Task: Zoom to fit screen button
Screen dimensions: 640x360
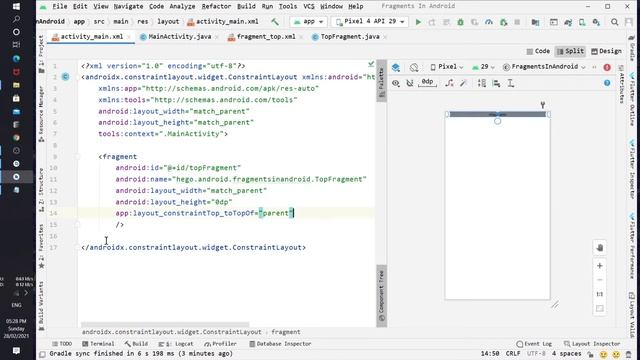Action: point(600,309)
